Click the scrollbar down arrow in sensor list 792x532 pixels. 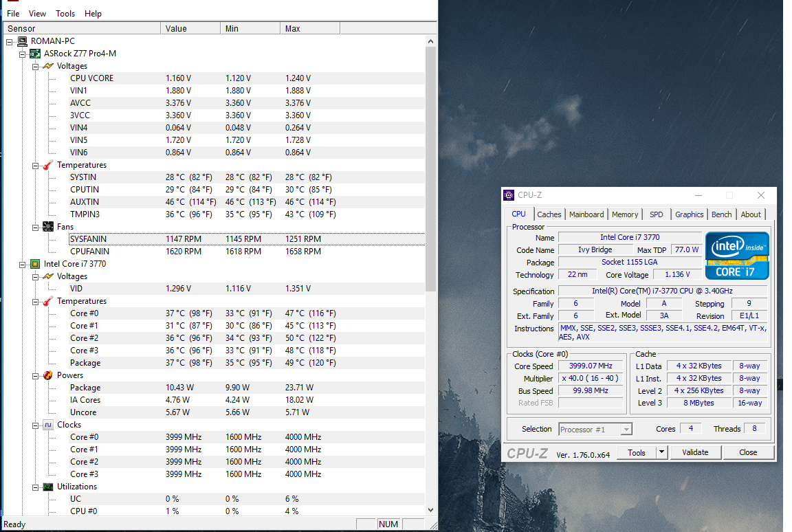coord(430,510)
